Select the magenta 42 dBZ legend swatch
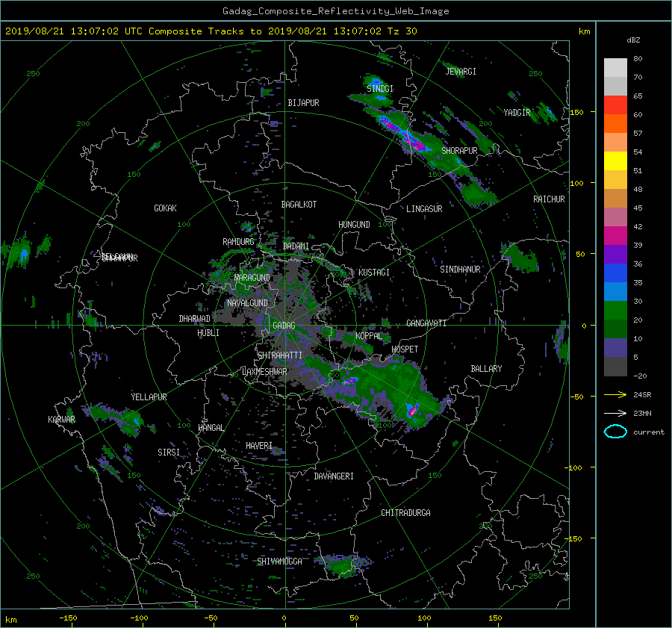Image resolution: width=672 pixels, height=628 pixels. [x=615, y=235]
